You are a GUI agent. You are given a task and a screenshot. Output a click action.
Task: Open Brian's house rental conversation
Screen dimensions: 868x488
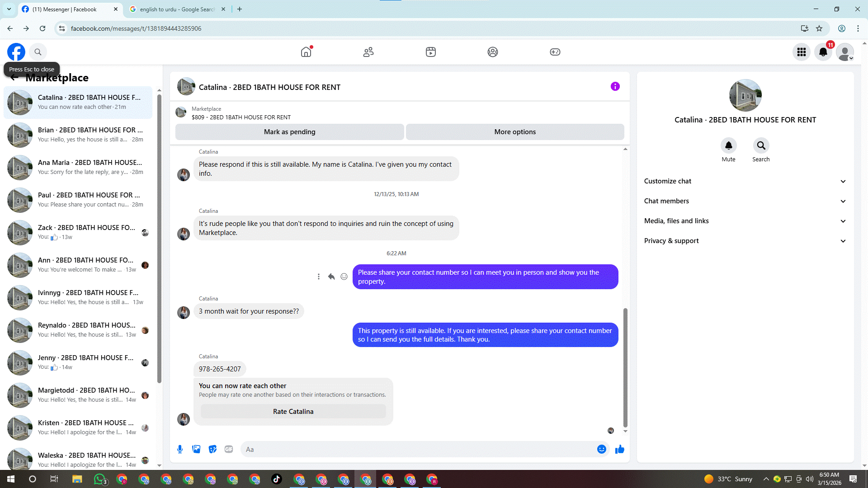tap(78, 135)
